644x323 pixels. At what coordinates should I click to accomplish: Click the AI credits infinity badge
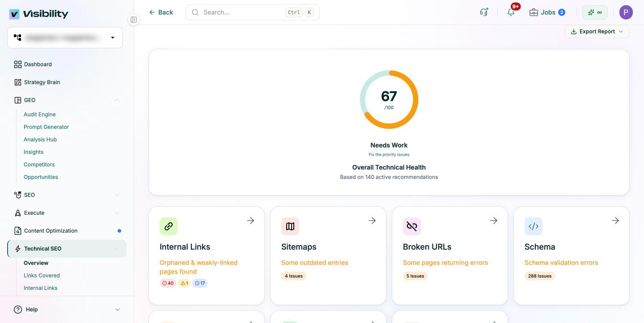595,12
